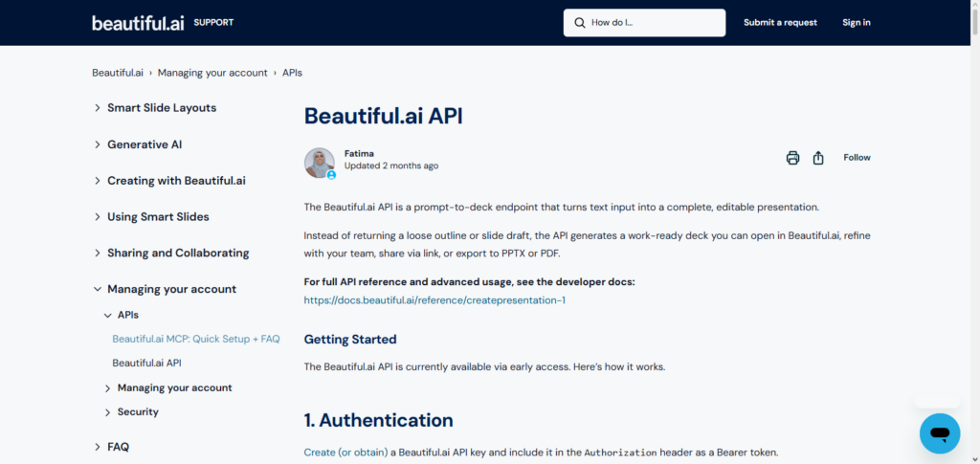Viewport: 980px width, 464px height.
Task: Open Beautiful.ai MCP: Quick Setup + FAQ
Action: (196, 339)
